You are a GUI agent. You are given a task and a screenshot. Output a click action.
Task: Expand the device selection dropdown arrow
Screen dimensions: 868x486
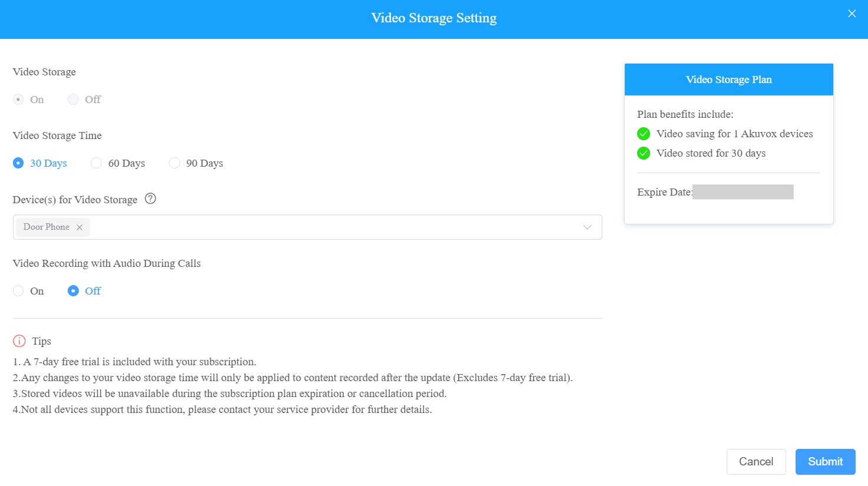tap(587, 227)
